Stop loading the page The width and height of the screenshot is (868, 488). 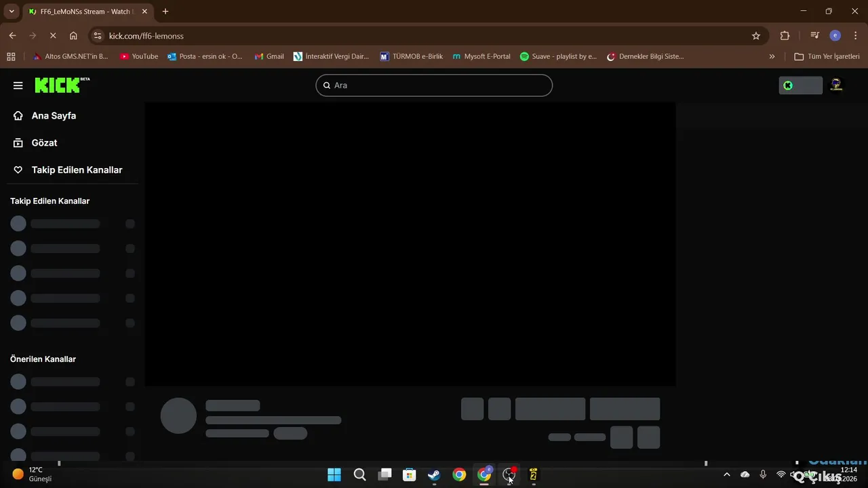(x=53, y=36)
